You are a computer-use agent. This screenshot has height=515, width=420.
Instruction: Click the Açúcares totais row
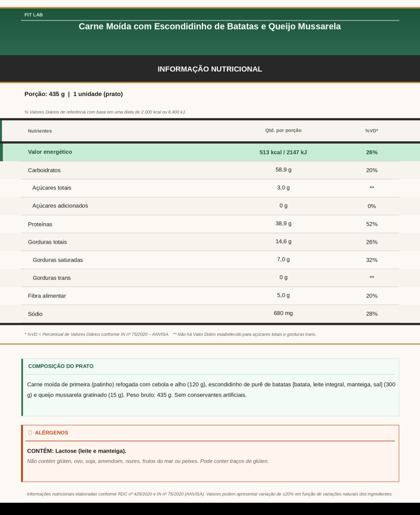tap(210, 188)
